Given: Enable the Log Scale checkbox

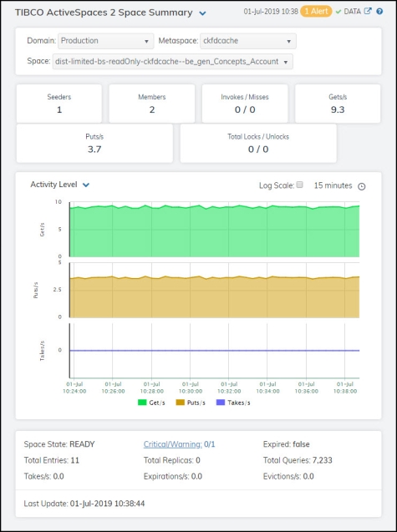Looking at the screenshot, I should (299, 185).
